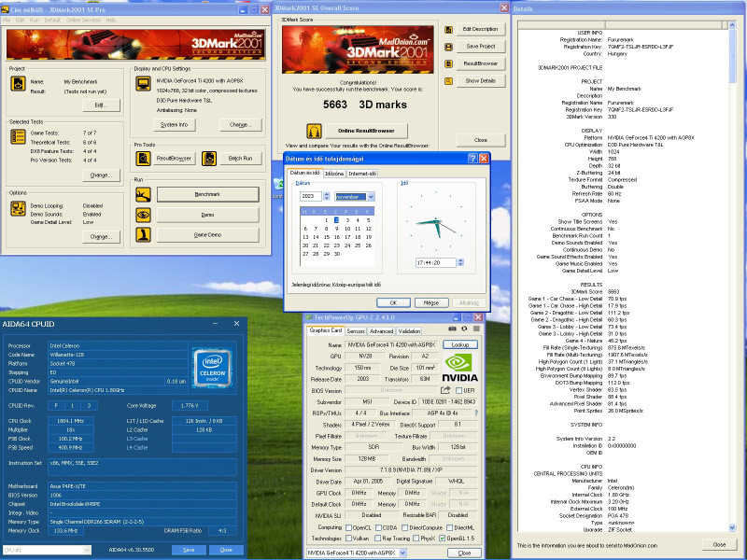
Task: Click the Demo eye icon in the Run section
Action: (x=144, y=215)
